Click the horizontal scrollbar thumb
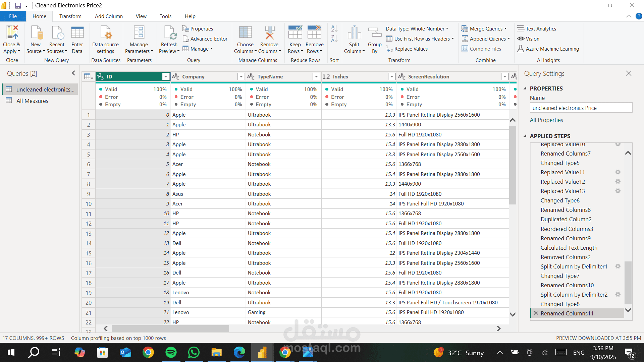The height and width of the screenshot is (362, 644). (x=170, y=328)
